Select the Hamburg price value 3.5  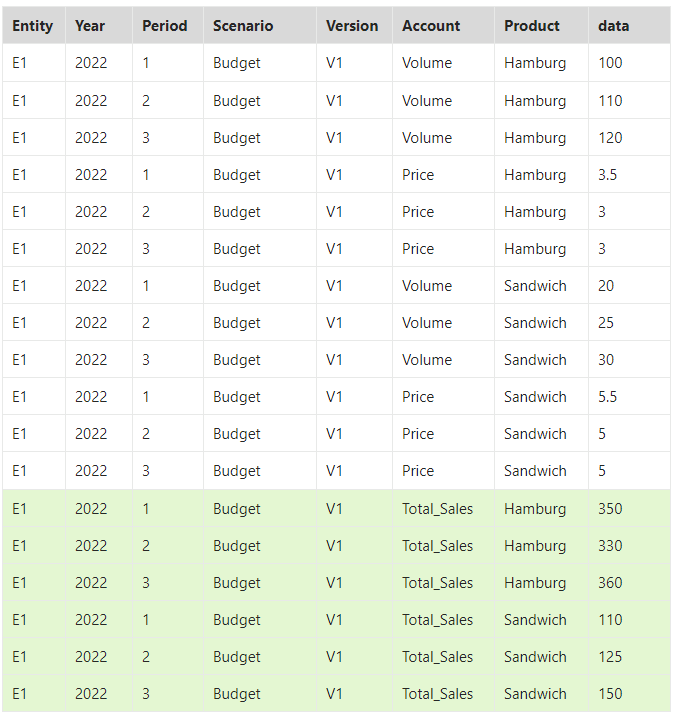(607, 175)
